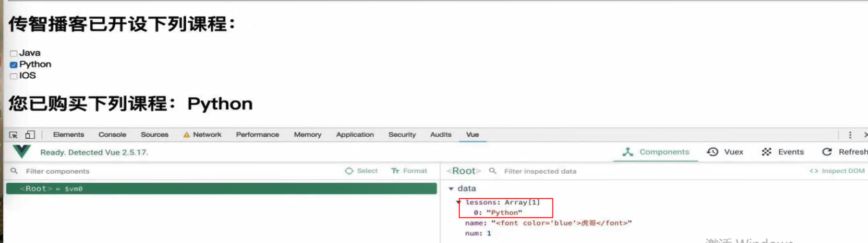Click the Refresh circular arrow icon

pyautogui.click(x=827, y=152)
